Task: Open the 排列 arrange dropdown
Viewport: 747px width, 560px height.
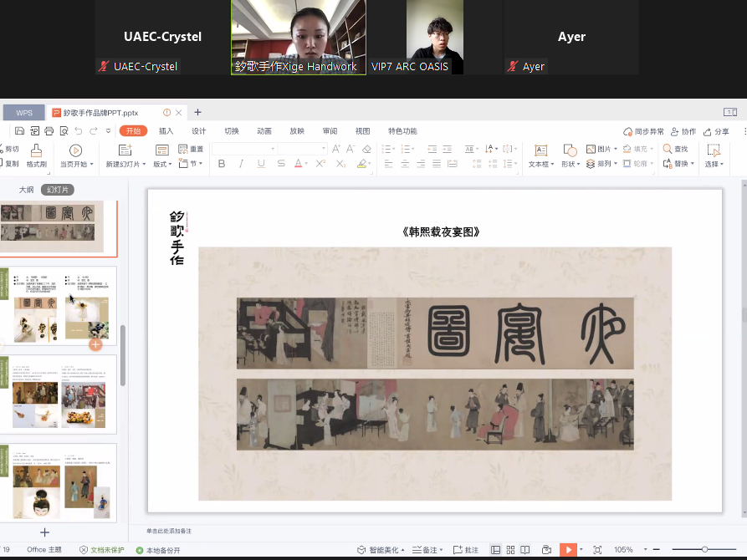Action: pyautogui.click(x=601, y=164)
